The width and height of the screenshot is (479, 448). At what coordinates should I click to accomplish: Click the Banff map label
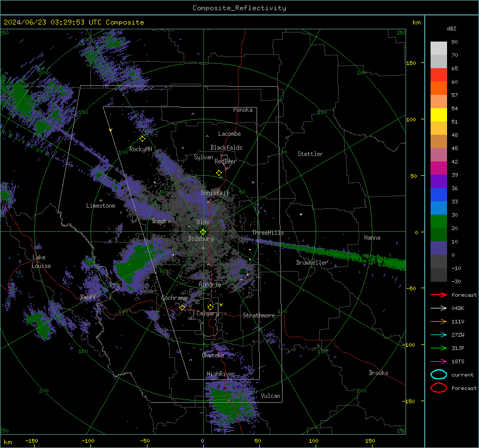click(88, 297)
